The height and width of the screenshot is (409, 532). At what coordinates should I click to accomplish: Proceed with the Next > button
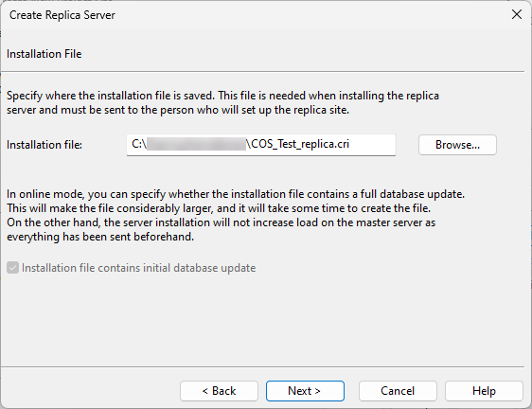[305, 391]
